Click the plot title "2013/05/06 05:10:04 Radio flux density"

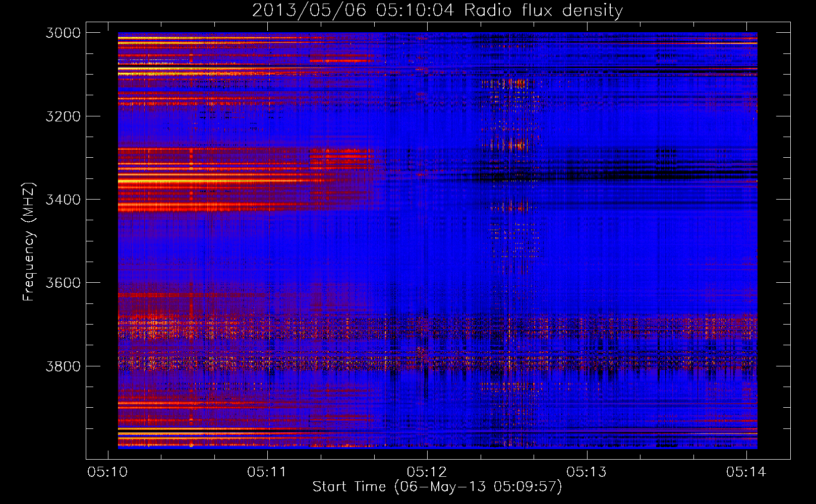[x=437, y=10]
